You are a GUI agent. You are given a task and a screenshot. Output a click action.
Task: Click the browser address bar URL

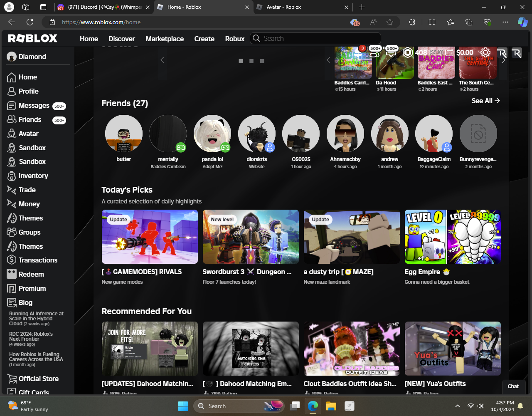click(101, 22)
